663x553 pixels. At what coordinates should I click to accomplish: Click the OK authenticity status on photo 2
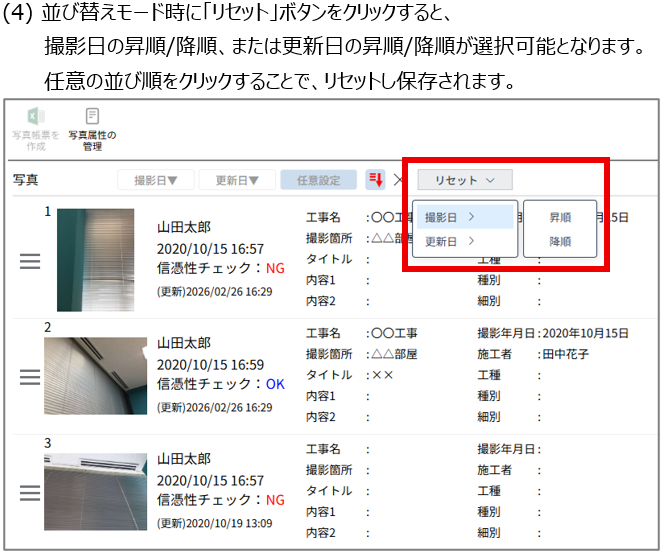tap(275, 384)
